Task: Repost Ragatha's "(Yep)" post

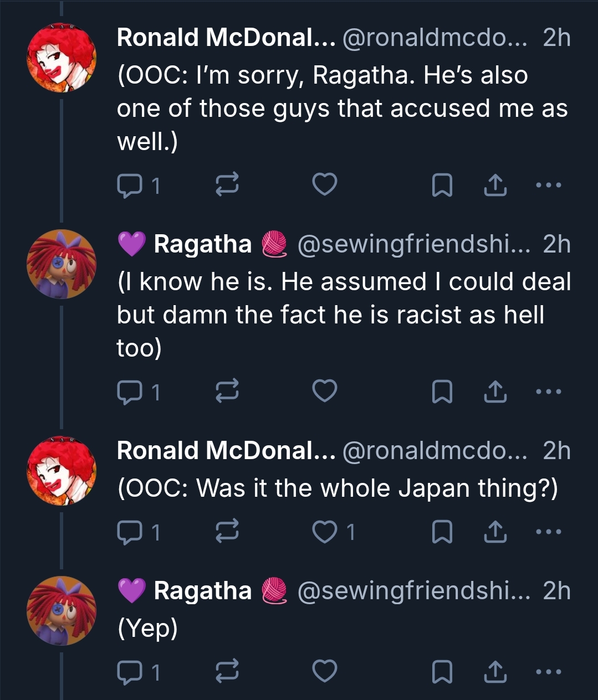Action: point(227,671)
